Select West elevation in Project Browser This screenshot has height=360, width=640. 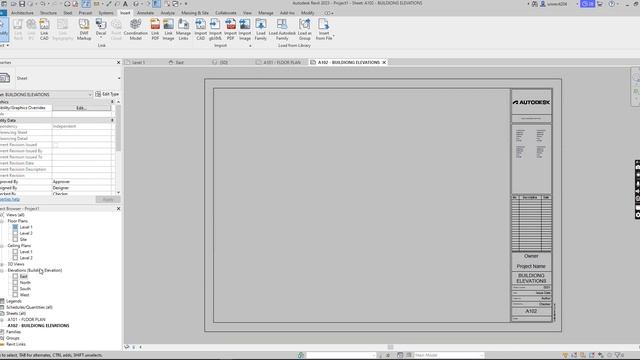click(x=24, y=295)
